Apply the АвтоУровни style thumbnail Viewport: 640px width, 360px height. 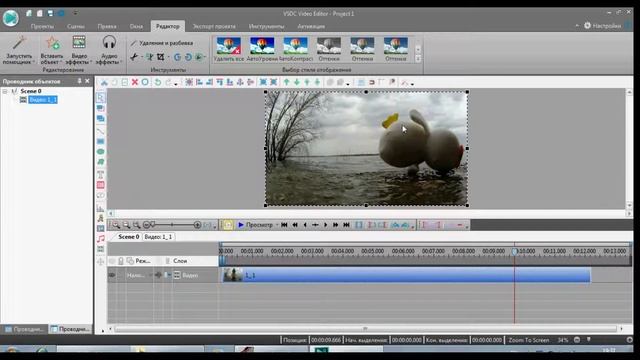point(262,49)
